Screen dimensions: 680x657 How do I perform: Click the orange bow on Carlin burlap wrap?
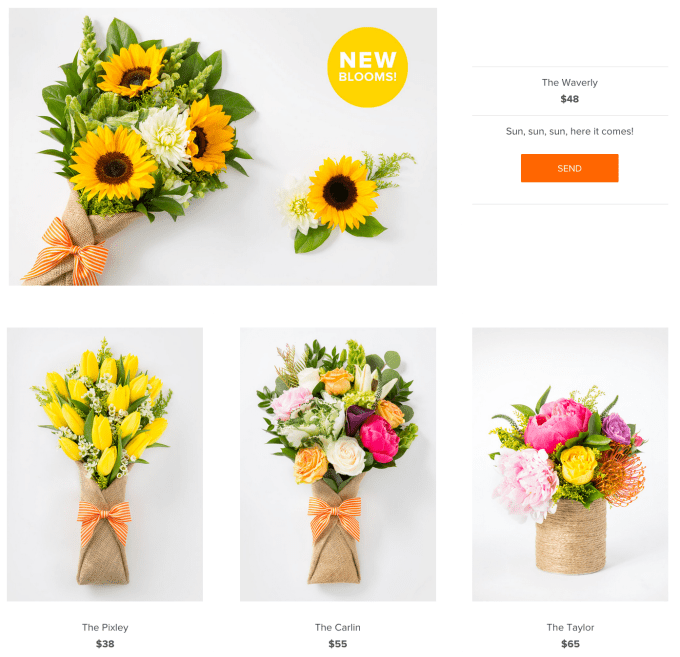click(334, 516)
